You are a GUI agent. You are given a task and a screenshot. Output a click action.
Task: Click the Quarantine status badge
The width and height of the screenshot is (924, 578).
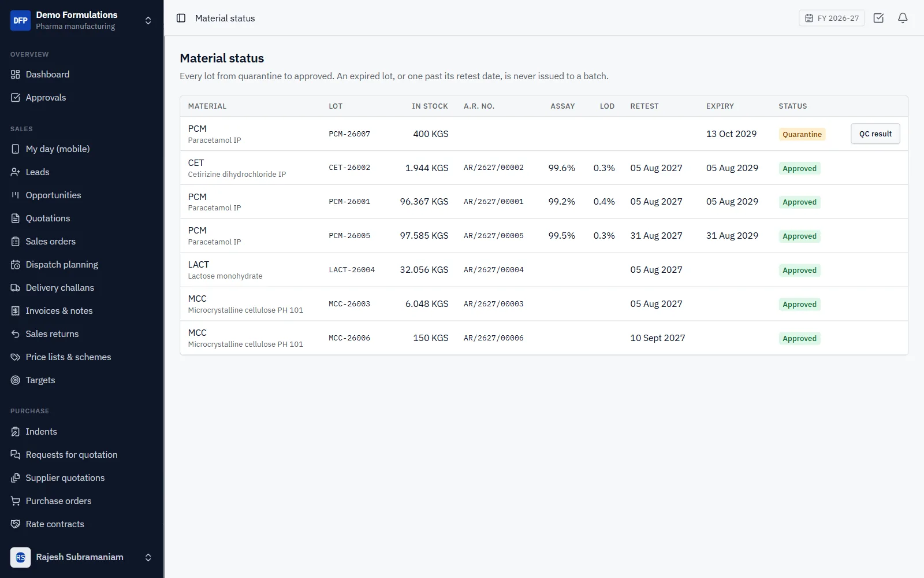[802, 134]
